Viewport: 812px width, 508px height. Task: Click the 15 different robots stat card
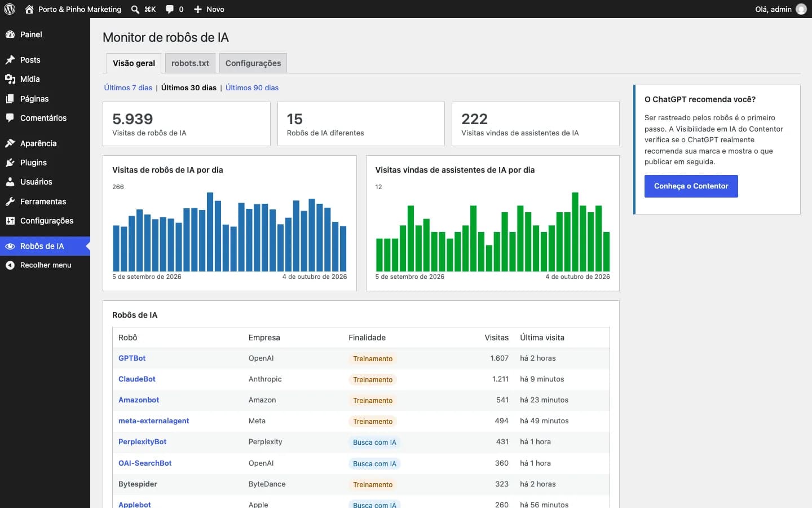tap(361, 124)
